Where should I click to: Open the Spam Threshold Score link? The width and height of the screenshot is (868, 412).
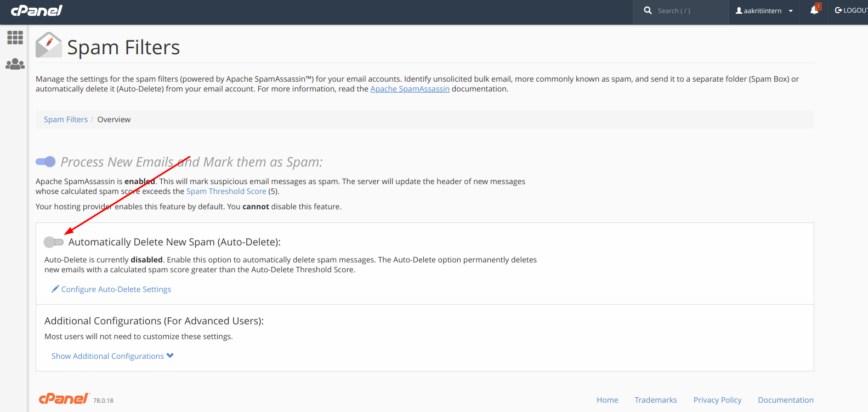[x=226, y=191]
